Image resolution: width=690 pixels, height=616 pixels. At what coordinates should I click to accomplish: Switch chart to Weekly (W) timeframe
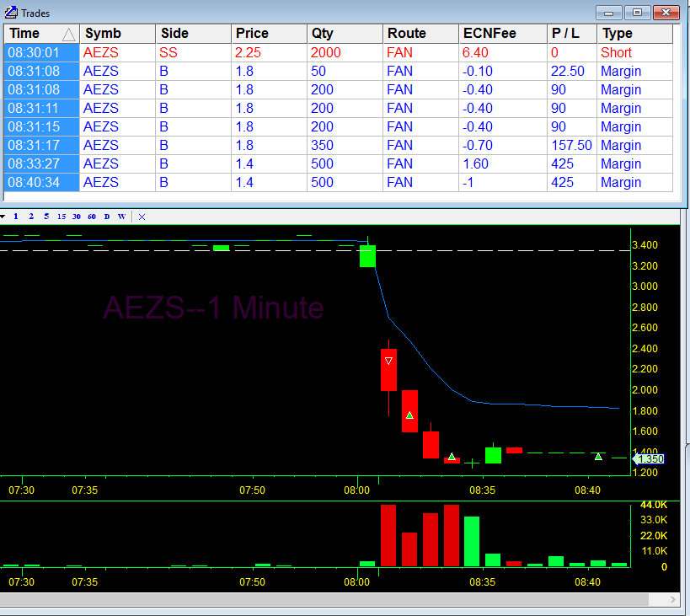point(122,217)
